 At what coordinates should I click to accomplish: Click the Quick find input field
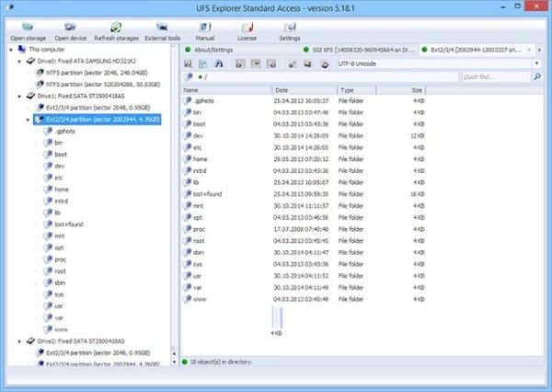click(x=501, y=77)
